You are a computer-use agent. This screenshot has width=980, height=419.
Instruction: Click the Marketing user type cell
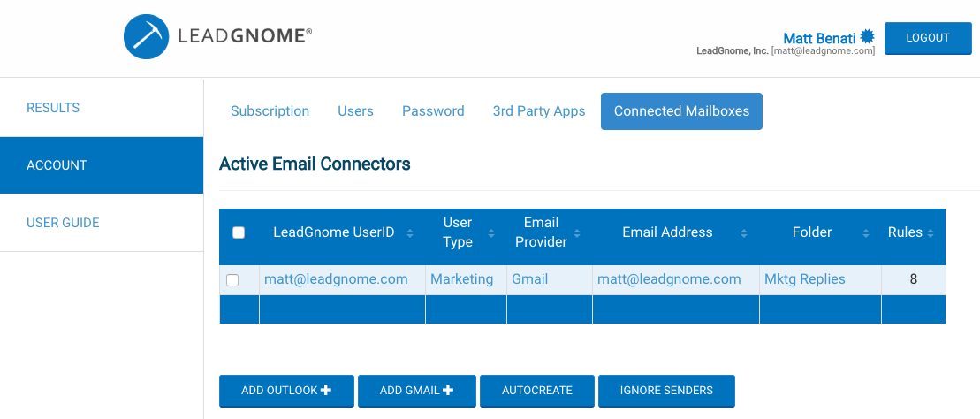(462, 279)
